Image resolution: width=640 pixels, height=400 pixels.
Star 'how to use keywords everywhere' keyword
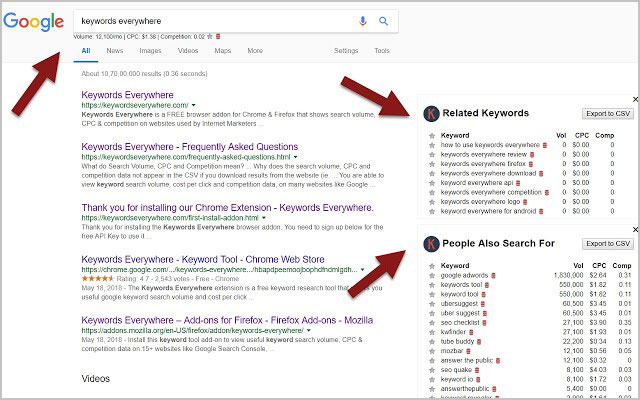pos(432,145)
